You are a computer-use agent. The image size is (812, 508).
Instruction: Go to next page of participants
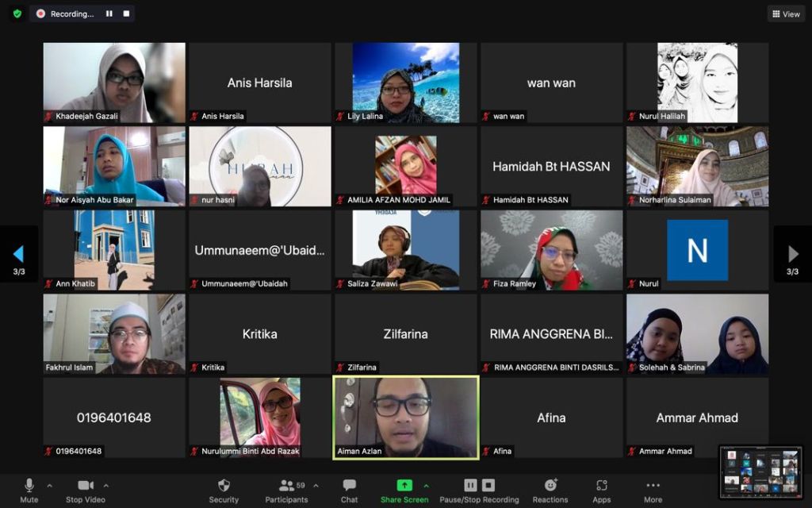(792, 254)
